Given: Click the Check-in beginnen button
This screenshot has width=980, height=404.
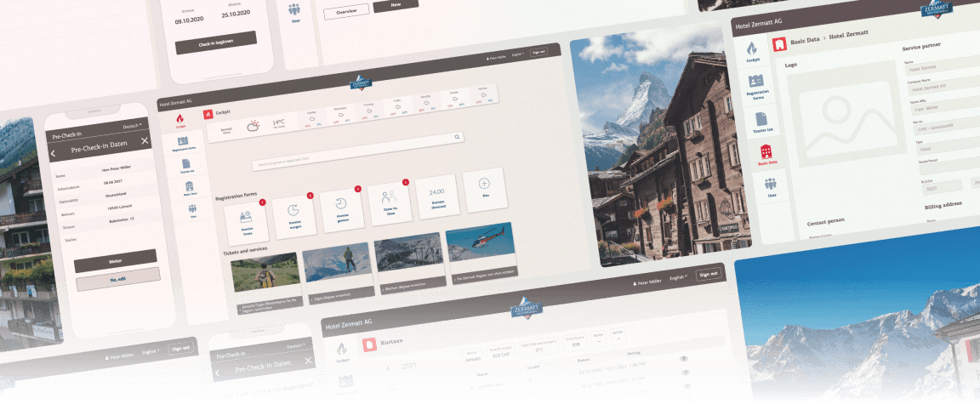Looking at the screenshot, I should pos(215,43).
